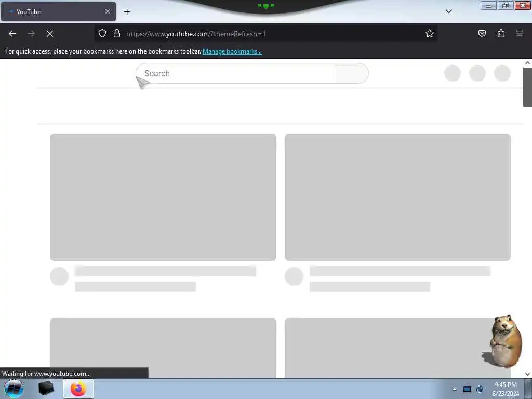Open the Extensions puzzle icon
This screenshot has width=532, height=399.
[501, 33]
